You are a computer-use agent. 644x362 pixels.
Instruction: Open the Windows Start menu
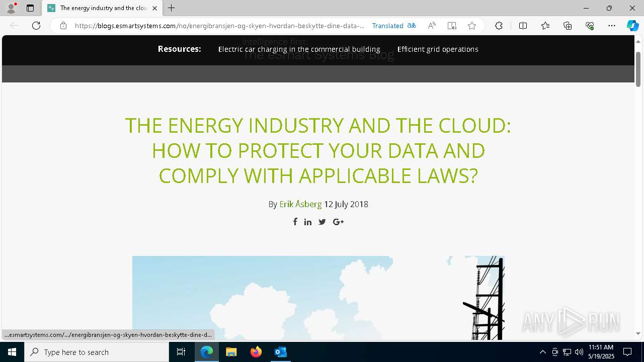(12, 352)
